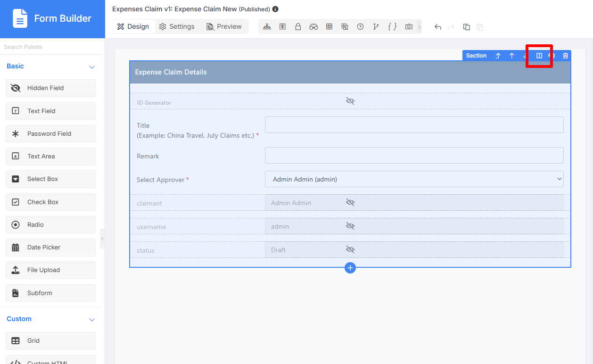
Task: Select the Check Box palette element
Action: point(50,202)
